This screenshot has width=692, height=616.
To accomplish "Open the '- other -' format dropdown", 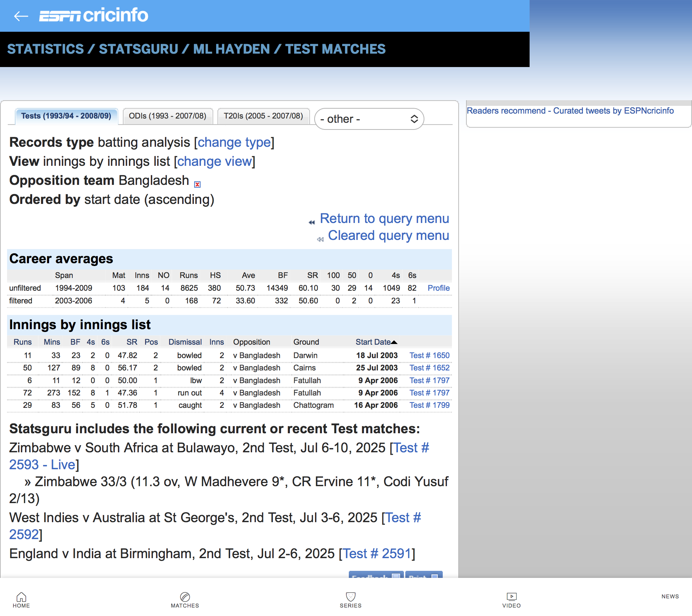I will (369, 119).
